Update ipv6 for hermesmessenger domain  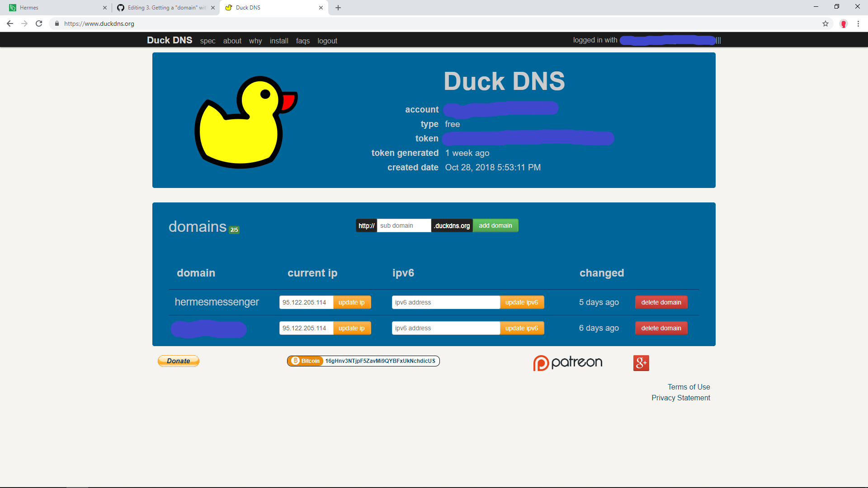tap(522, 302)
